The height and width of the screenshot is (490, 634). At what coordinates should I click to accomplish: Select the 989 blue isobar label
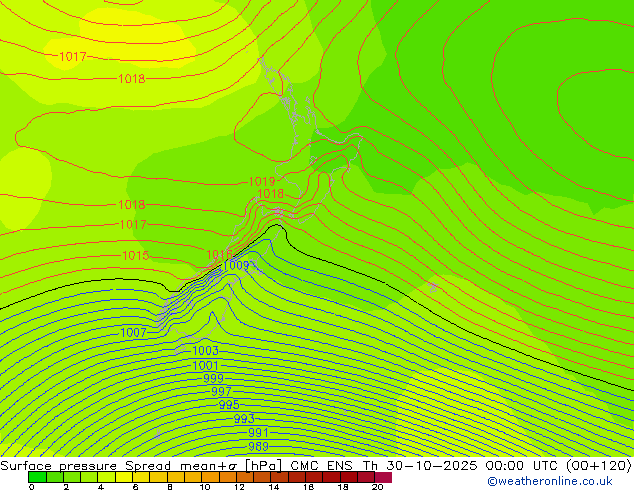click(x=258, y=446)
